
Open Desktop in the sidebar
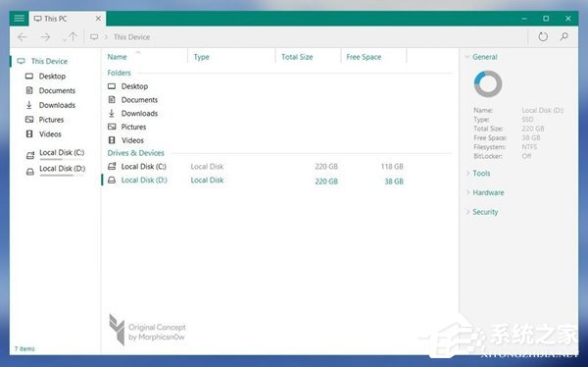[x=52, y=77]
